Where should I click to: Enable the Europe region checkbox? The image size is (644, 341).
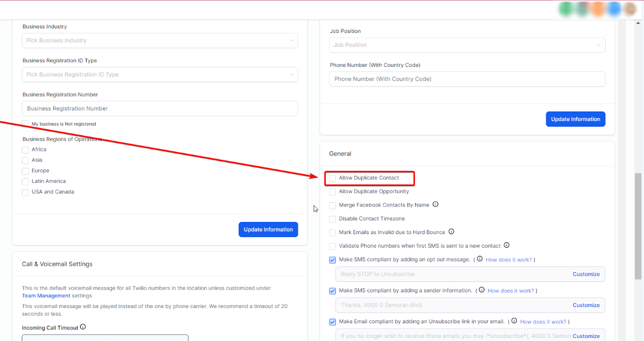coord(25,171)
